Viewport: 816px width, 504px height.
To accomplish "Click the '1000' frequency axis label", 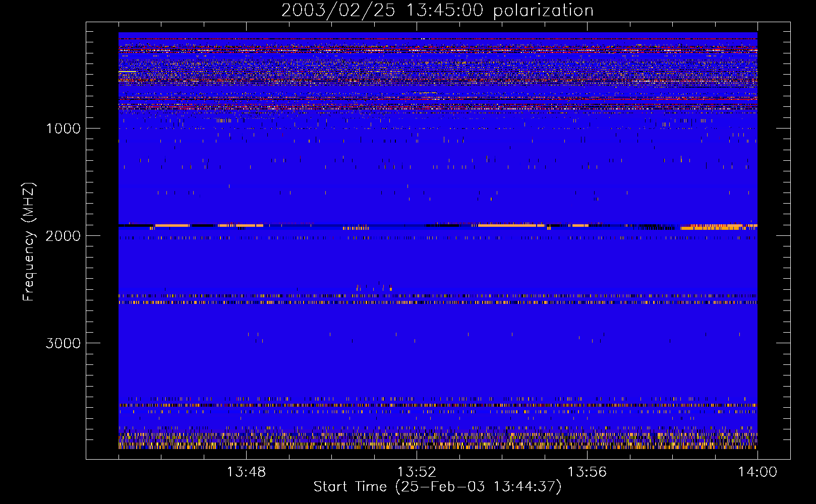I will click(63, 129).
